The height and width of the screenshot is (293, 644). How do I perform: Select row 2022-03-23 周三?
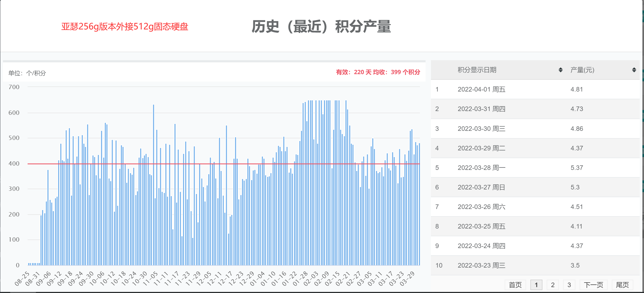coord(535,265)
